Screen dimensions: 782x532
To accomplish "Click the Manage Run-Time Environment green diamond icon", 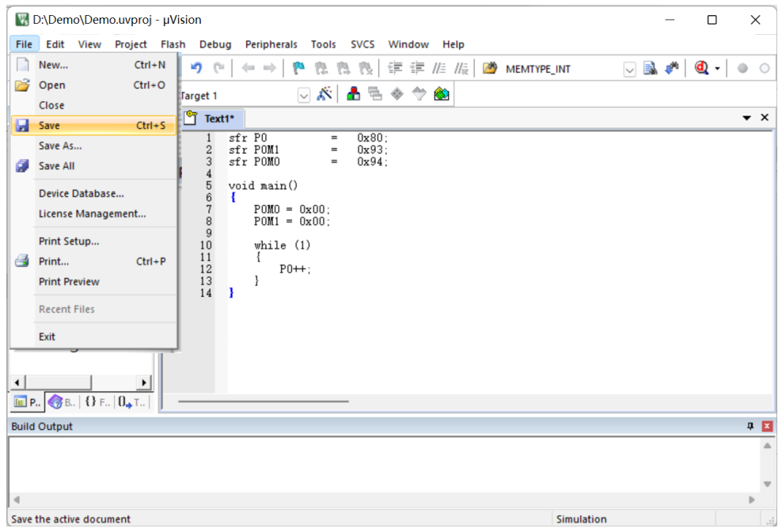I will point(442,95).
